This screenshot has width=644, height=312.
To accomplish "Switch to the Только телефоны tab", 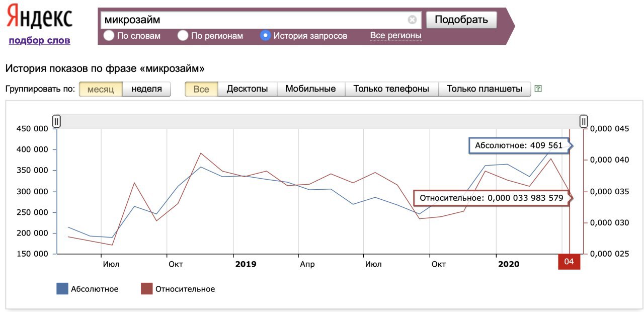I will [x=391, y=89].
